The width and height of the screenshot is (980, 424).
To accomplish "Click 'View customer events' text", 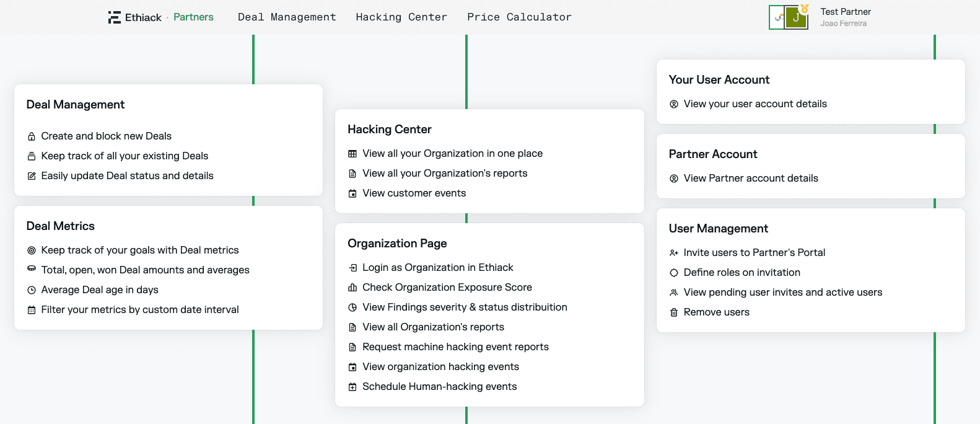I will pyautogui.click(x=414, y=193).
